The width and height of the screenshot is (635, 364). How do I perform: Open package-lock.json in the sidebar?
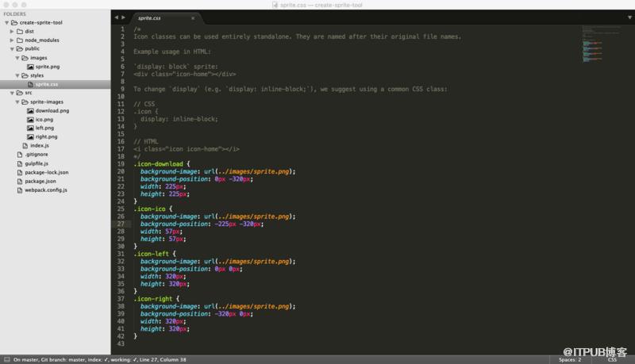click(x=47, y=173)
